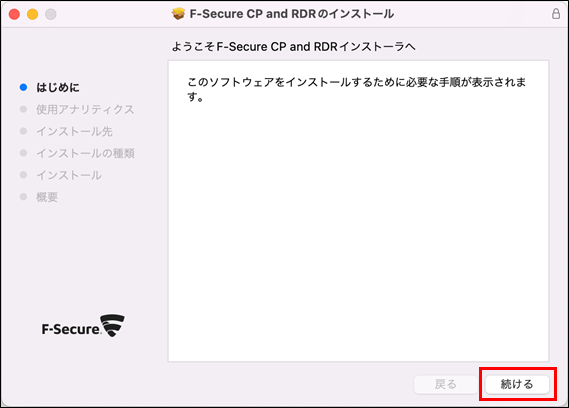569x408 pixels.
Task: Click the package box icon beside the window title
Action: [x=178, y=14]
